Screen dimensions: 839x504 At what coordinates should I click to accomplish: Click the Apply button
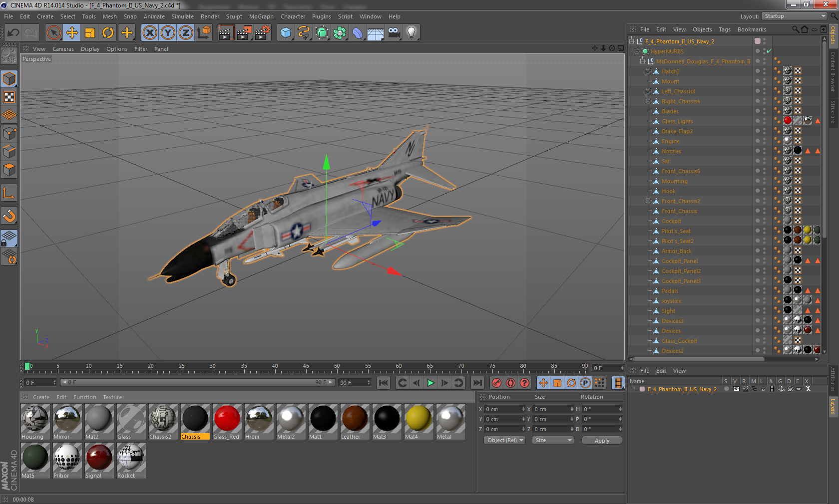(602, 441)
